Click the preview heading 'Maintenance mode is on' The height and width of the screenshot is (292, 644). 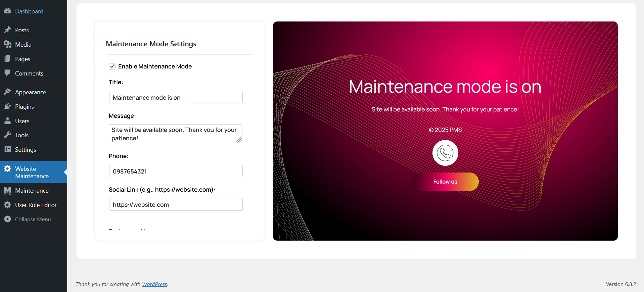click(x=445, y=87)
